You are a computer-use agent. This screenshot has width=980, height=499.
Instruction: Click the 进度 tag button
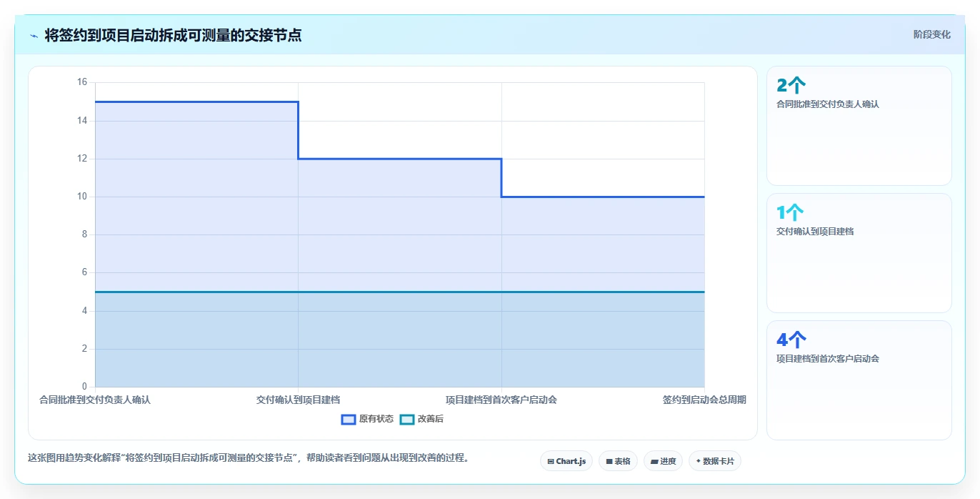click(x=663, y=461)
